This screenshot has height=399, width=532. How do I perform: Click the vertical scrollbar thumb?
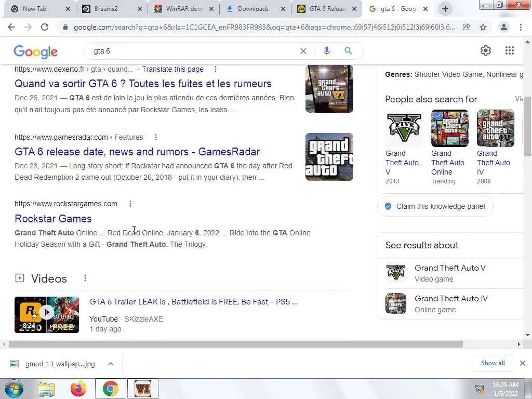point(527,128)
